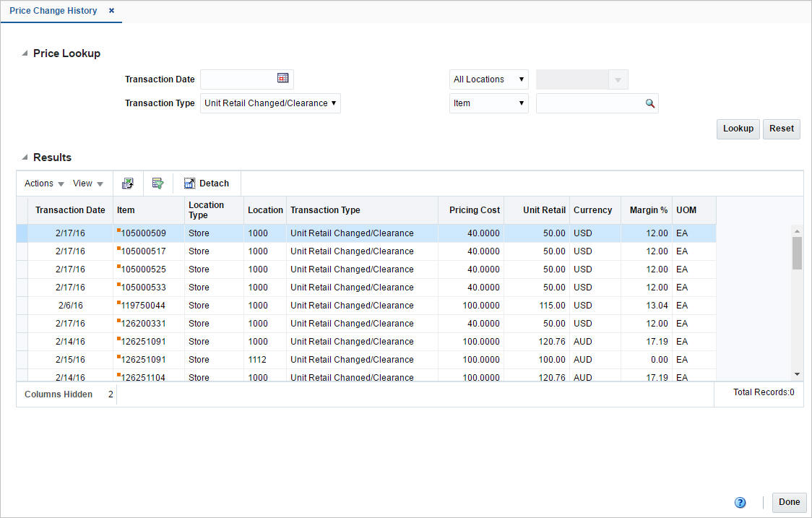Click the Total Records:0 text
This screenshot has height=518, width=812.
[x=764, y=392]
